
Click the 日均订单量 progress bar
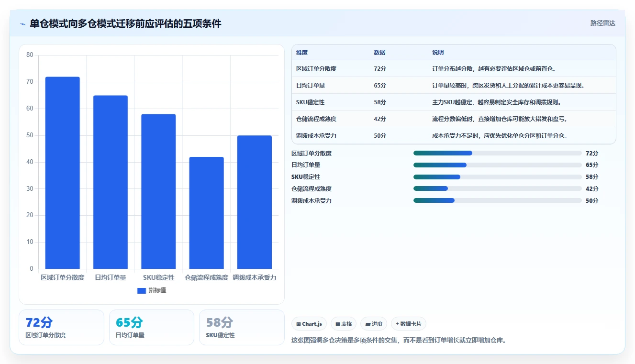click(498, 165)
